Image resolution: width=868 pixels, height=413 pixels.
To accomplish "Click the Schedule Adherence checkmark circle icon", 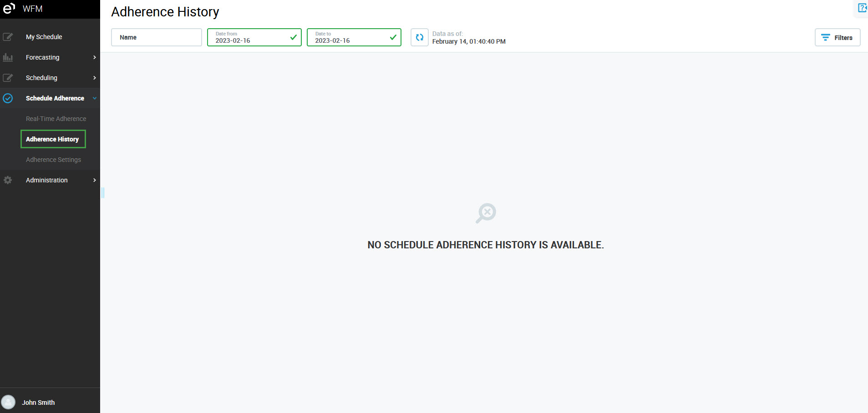I will tap(8, 98).
